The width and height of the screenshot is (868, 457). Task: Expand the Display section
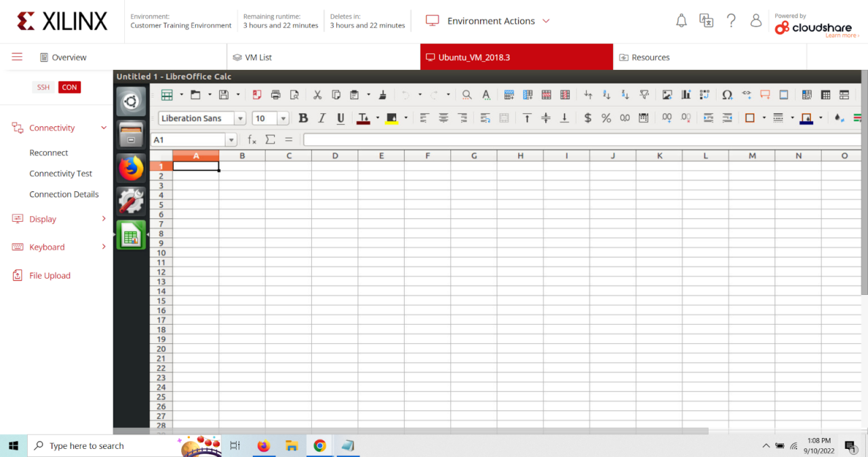point(104,219)
